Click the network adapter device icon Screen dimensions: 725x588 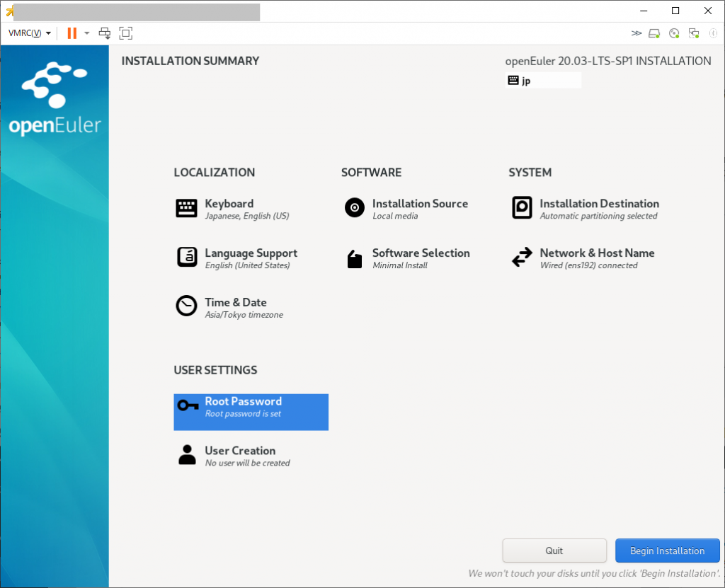coord(694,33)
